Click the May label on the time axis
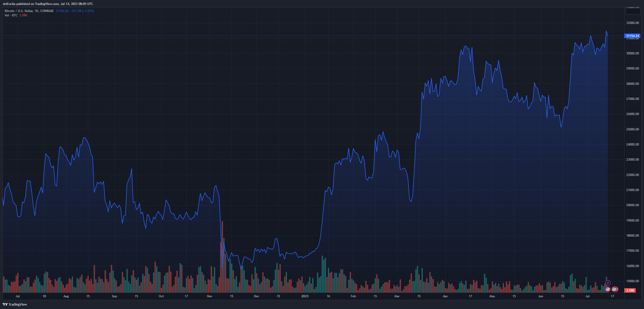The height and width of the screenshot is (309, 644). (x=492, y=296)
